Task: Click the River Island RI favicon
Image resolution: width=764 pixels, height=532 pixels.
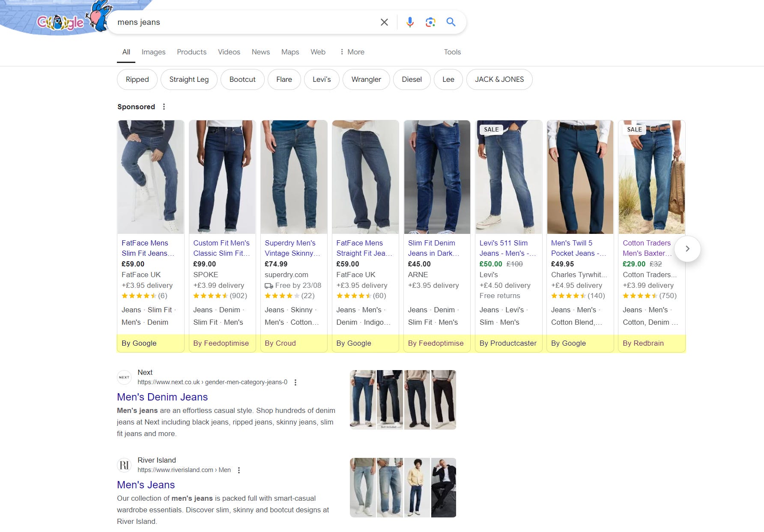Action: pos(124,465)
